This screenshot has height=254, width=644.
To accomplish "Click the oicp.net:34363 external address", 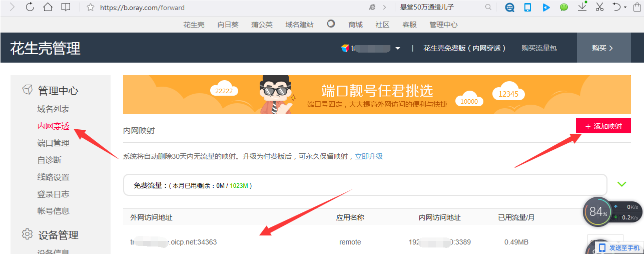I will point(174,242).
